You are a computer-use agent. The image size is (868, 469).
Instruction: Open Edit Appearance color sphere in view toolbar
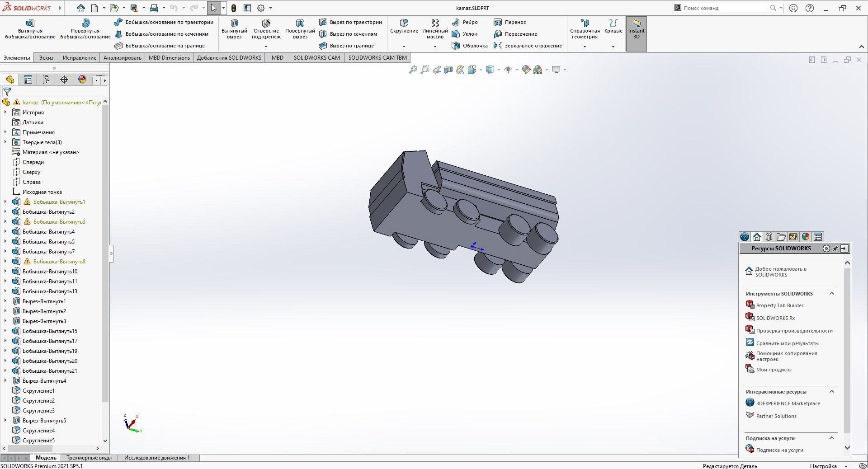click(526, 70)
